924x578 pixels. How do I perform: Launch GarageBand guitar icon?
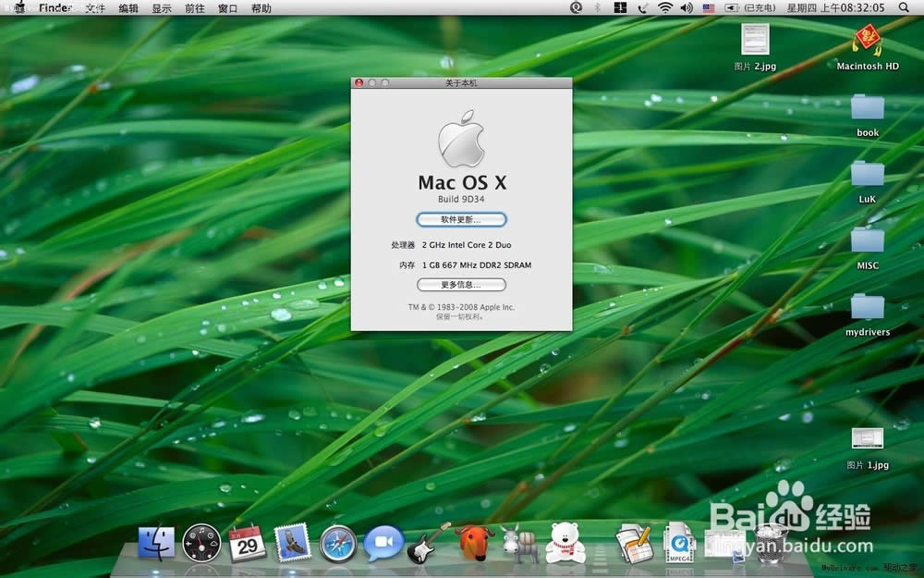point(428,543)
